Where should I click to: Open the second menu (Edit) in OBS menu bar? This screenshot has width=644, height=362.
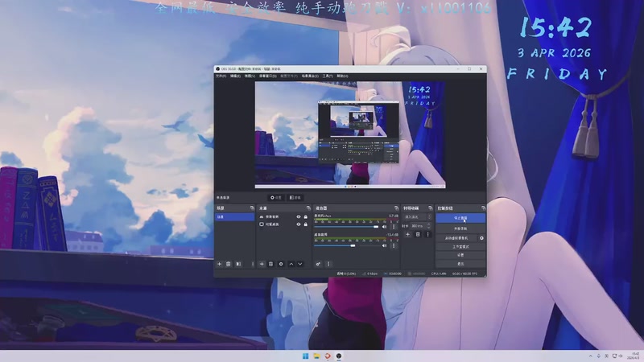pos(235,76)
